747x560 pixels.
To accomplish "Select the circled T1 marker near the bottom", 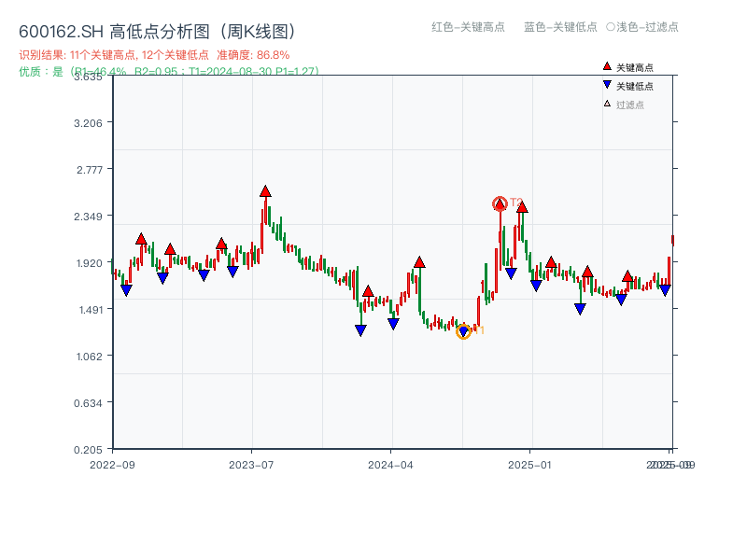I will coord(464,332).
